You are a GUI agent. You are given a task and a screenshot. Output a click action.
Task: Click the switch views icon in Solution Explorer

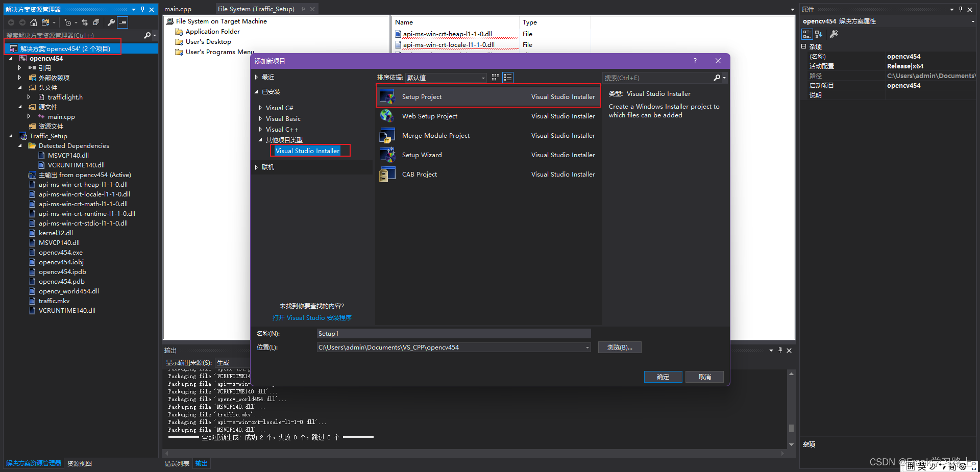[45, 22]
